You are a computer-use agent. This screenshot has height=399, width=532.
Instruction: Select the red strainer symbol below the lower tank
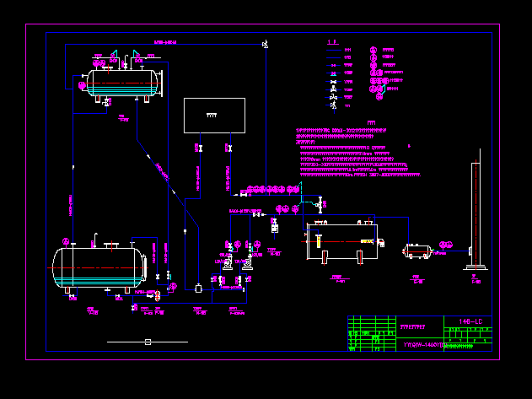[x=158, y=296]
